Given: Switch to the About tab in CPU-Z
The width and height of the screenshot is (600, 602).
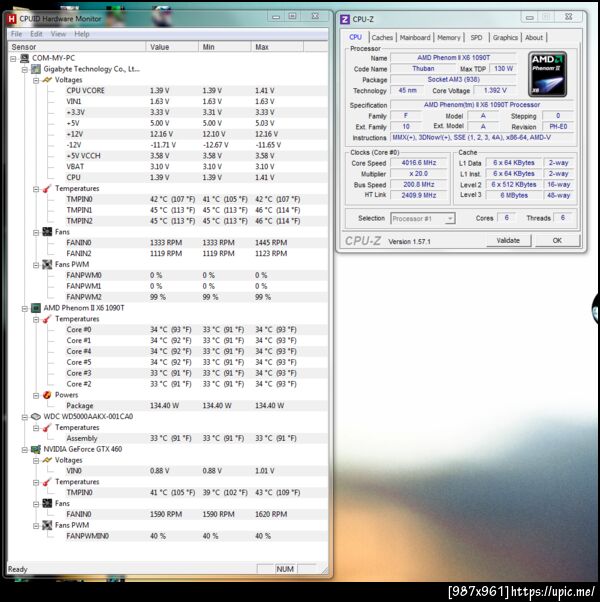Looking at the screenshot, I should (534, 38).
